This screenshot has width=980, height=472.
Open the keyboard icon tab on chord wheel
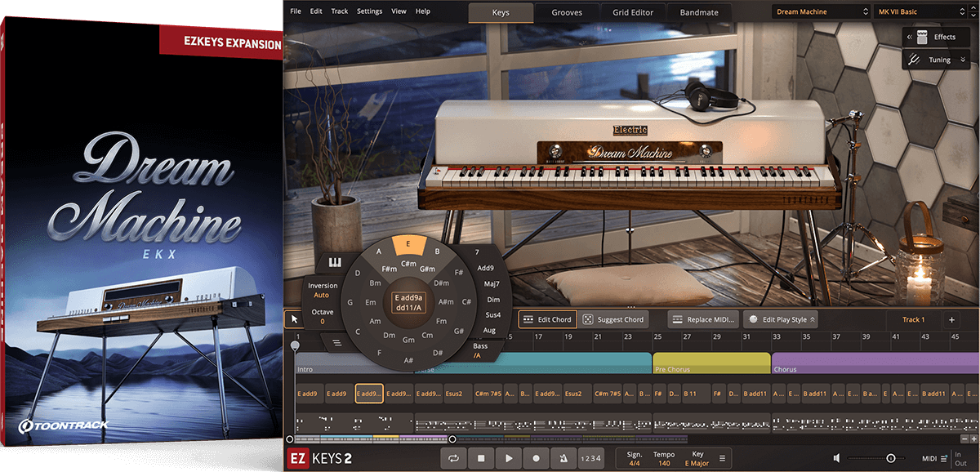(x=334, y=262)
